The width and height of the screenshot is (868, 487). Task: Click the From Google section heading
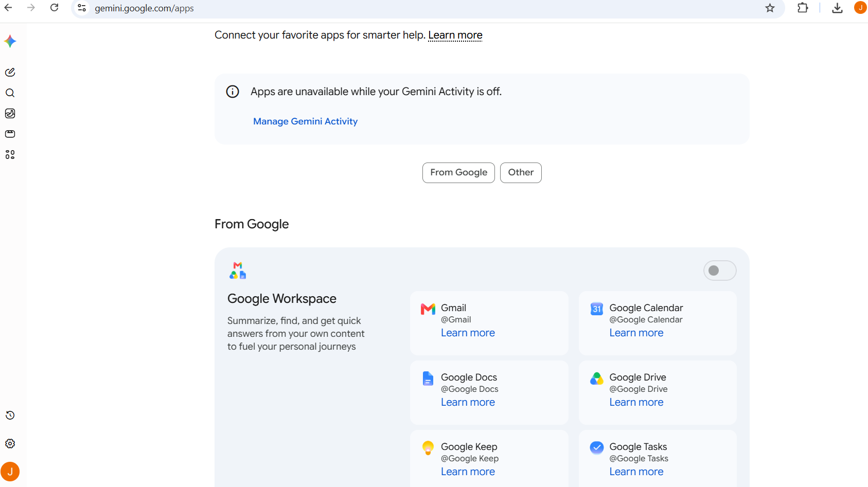(252, 224)
